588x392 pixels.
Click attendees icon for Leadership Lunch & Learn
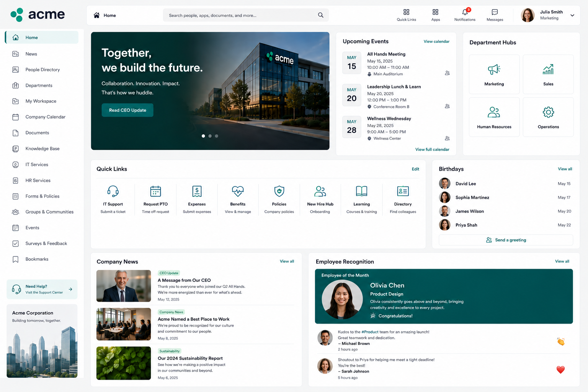point(447,106)
